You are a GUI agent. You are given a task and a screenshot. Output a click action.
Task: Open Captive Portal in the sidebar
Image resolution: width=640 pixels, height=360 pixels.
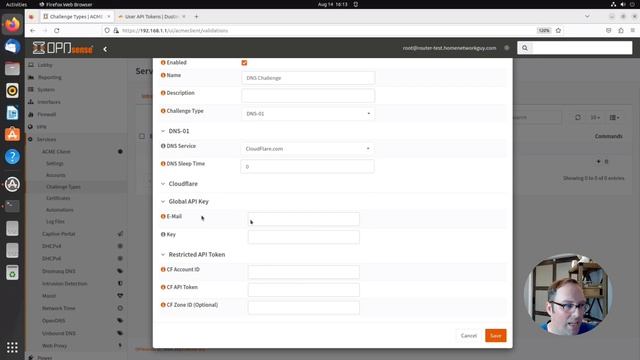pyautogui.click(x=59, y=234)
